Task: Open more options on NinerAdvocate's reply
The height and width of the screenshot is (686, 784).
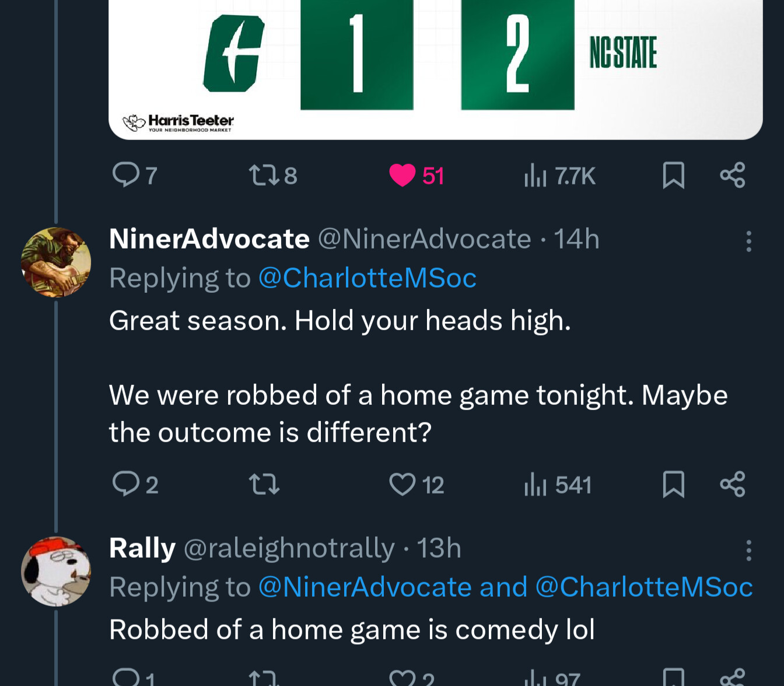Action: 748,241
